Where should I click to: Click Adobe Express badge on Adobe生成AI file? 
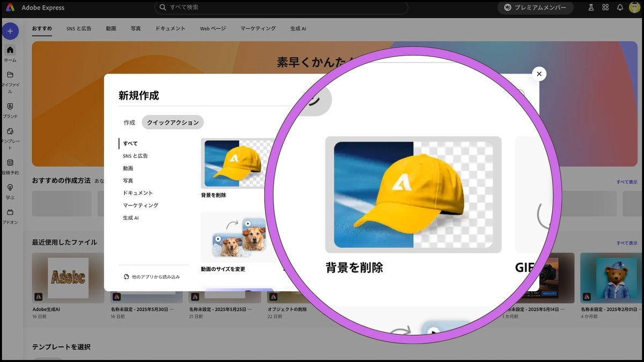[x=39, y=297]
